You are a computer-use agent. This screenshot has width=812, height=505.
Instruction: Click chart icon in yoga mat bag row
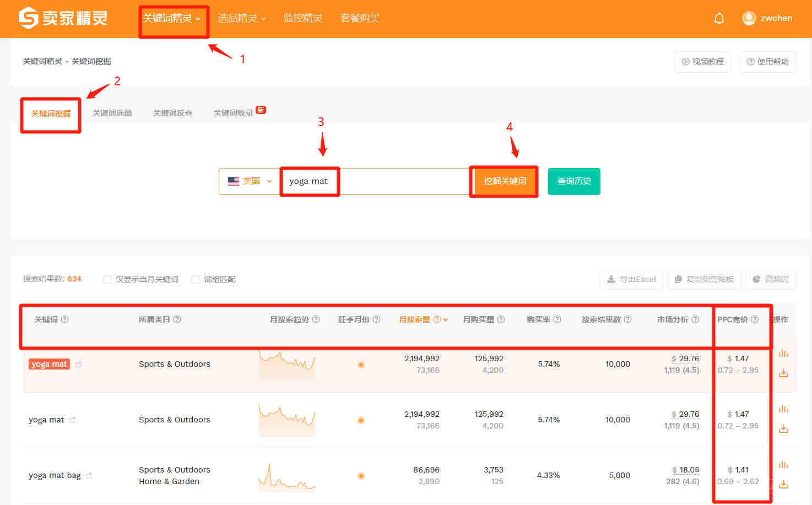point(783,465)
